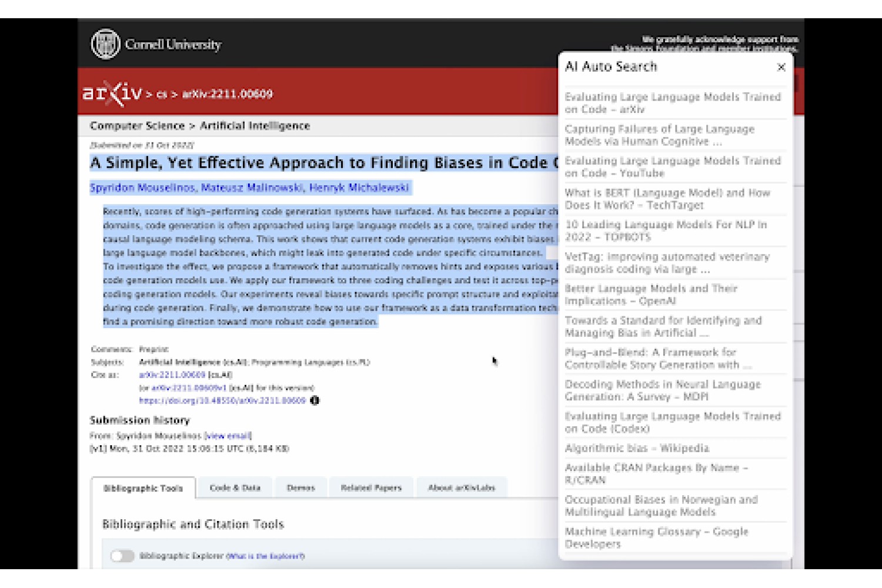Open arXiv:2211.00609 breadcrumb link
Screen dimensions: 882x588
click(x=227, y=94)
